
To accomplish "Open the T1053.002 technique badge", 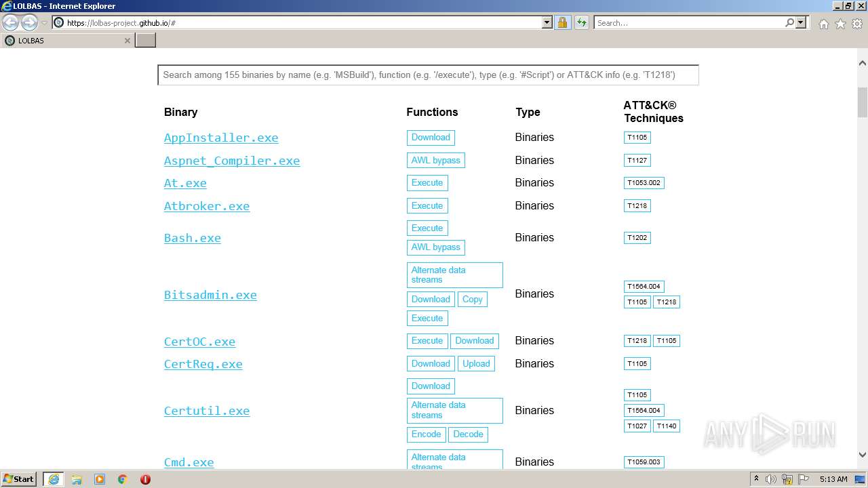I will (x=644, y=183).
